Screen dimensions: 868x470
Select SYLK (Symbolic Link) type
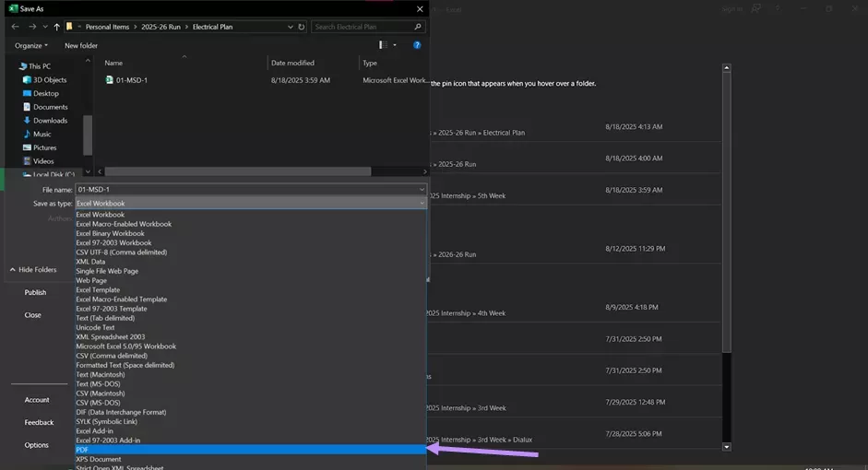click(251, 421)
